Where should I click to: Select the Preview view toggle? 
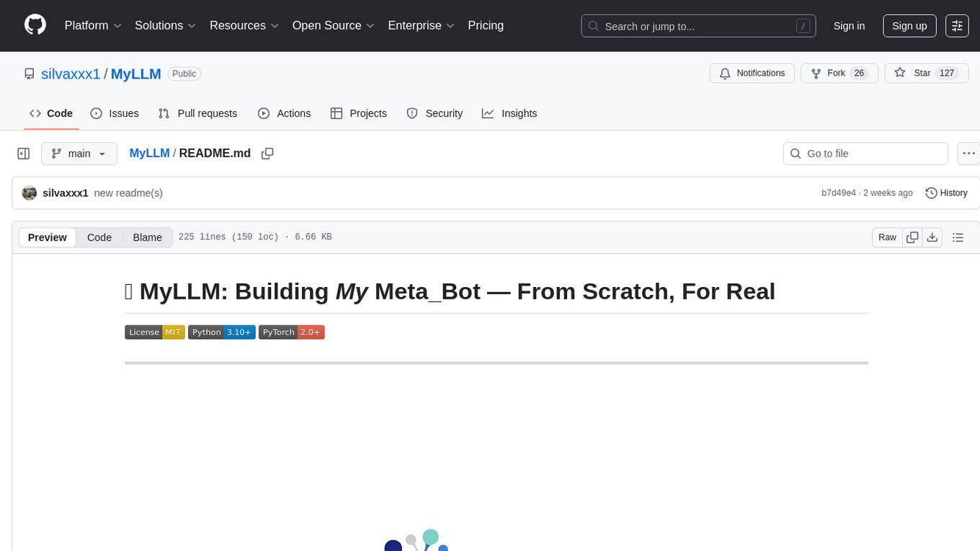pyautogui.click(x=48, y=237)
